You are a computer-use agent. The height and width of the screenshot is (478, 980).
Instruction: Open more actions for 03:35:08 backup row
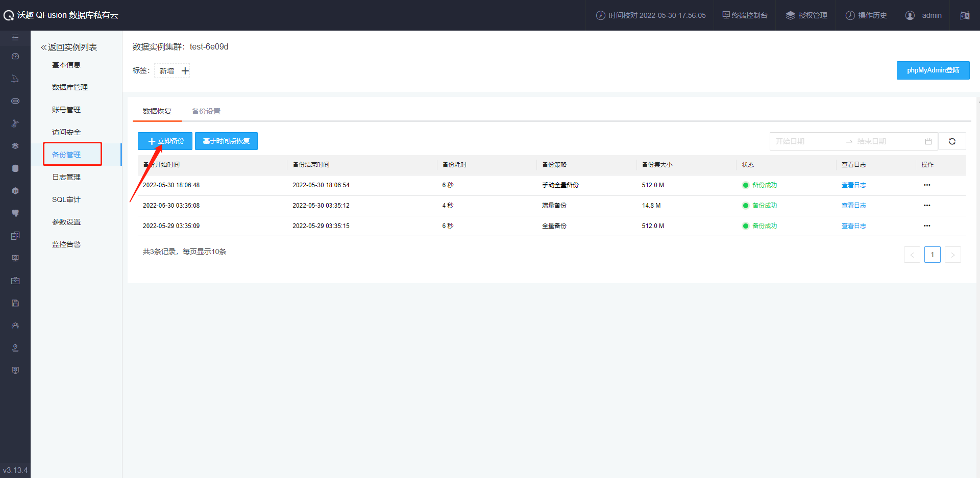point(927,206)
